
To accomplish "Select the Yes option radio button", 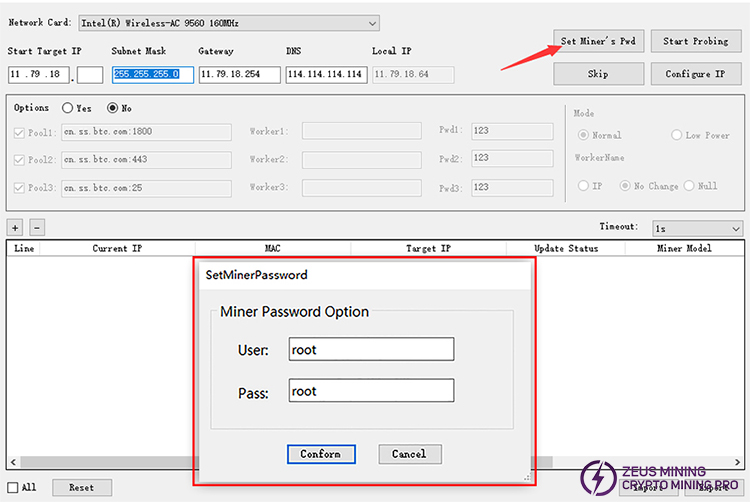I will pyautogui.click(x=68, y=108).
